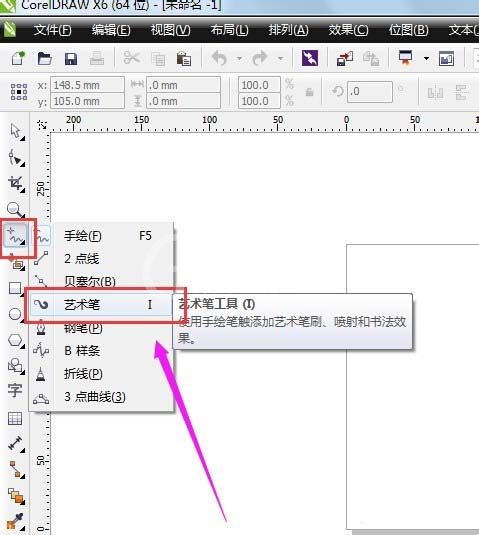
Task: Undo the last action
Action: pyautogui.click(x=219, y=58)
